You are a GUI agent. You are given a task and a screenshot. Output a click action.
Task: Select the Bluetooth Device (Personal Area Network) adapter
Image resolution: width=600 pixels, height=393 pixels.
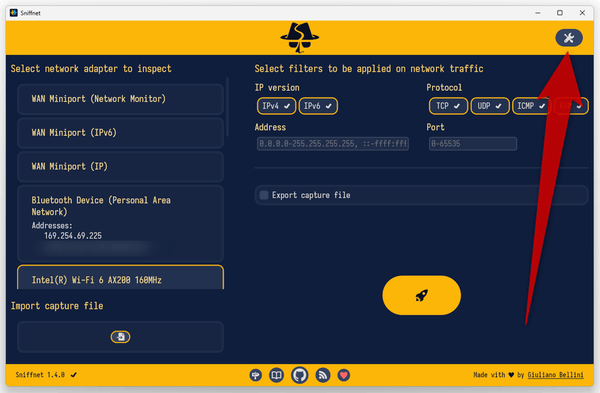(121, 223)
